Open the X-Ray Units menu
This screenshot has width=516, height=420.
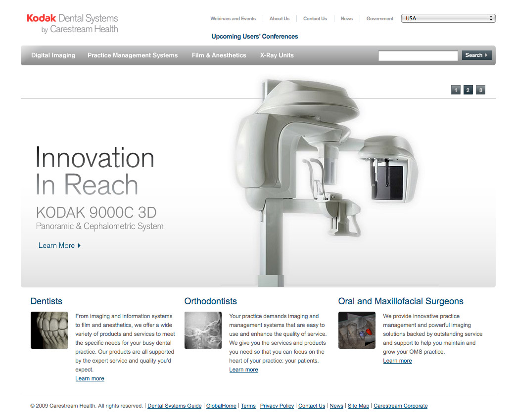coord(277,55)
